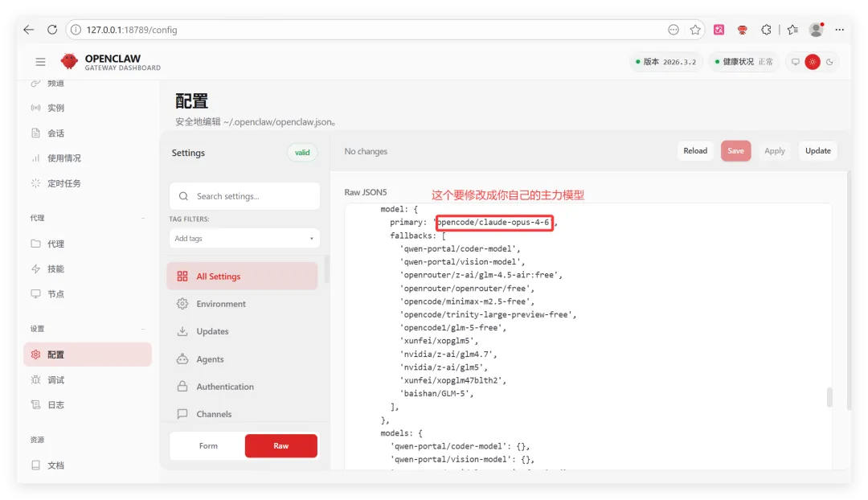Open the pink translate extension icon

point(719,30)
